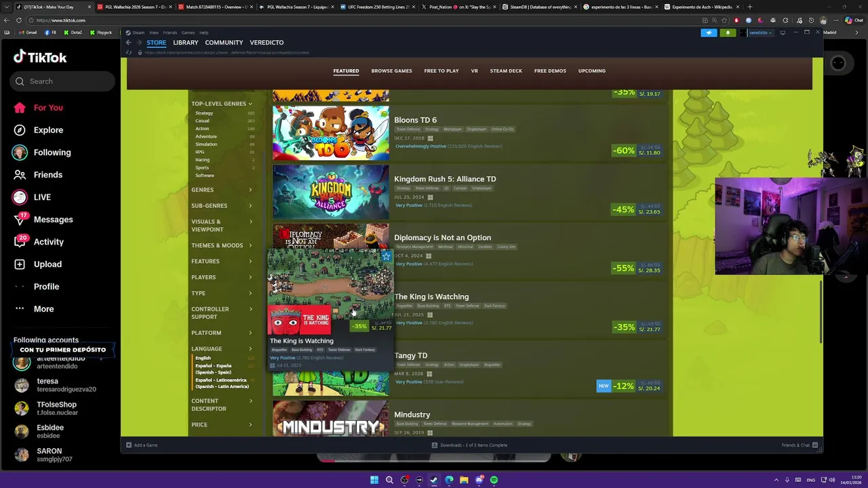
Task: Open File Explorer from taskbar
Action: 464,480
